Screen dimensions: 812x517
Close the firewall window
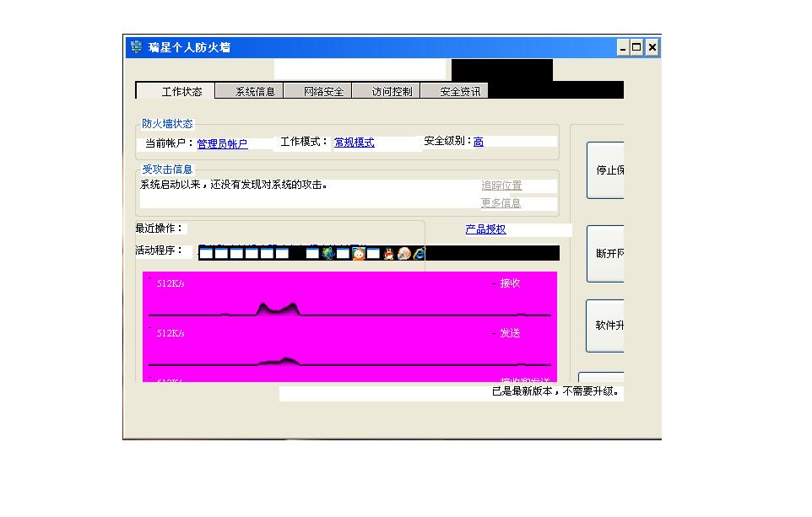point(652,47)
